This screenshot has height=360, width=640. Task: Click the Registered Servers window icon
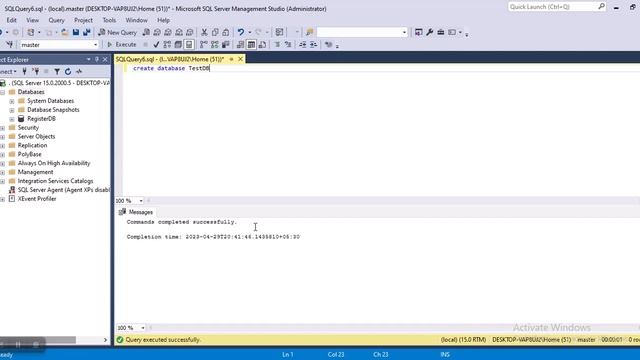click(418, 32)
